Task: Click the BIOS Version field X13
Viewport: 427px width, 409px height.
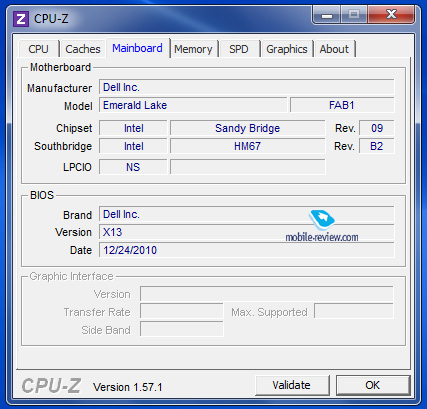Action: tap(247, 232)
